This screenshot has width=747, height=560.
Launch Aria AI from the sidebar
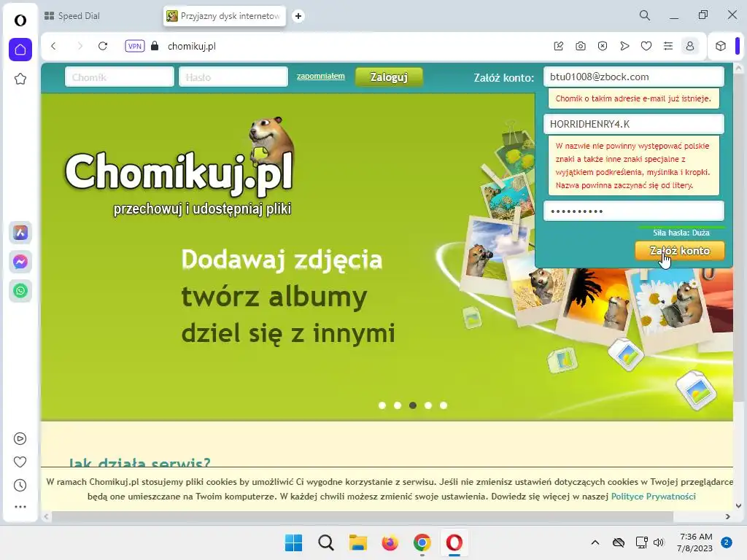click(x=20, y=233)
